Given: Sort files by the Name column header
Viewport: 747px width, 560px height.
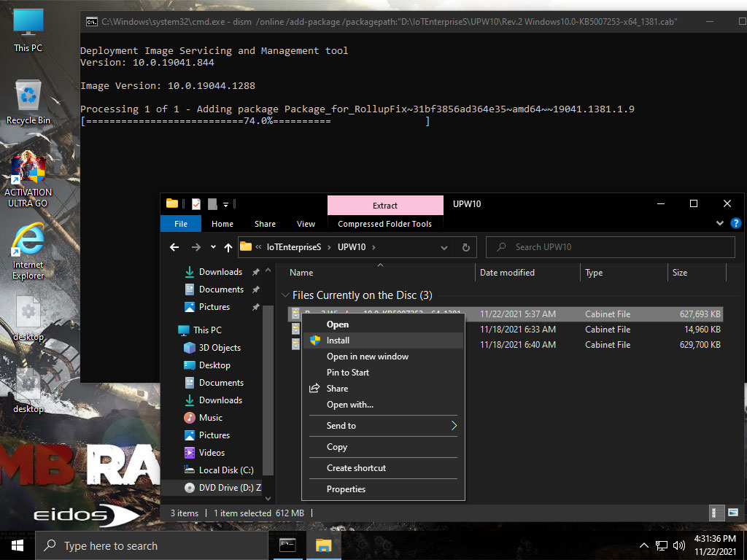Looking at the screenshot, I should 379,273.
